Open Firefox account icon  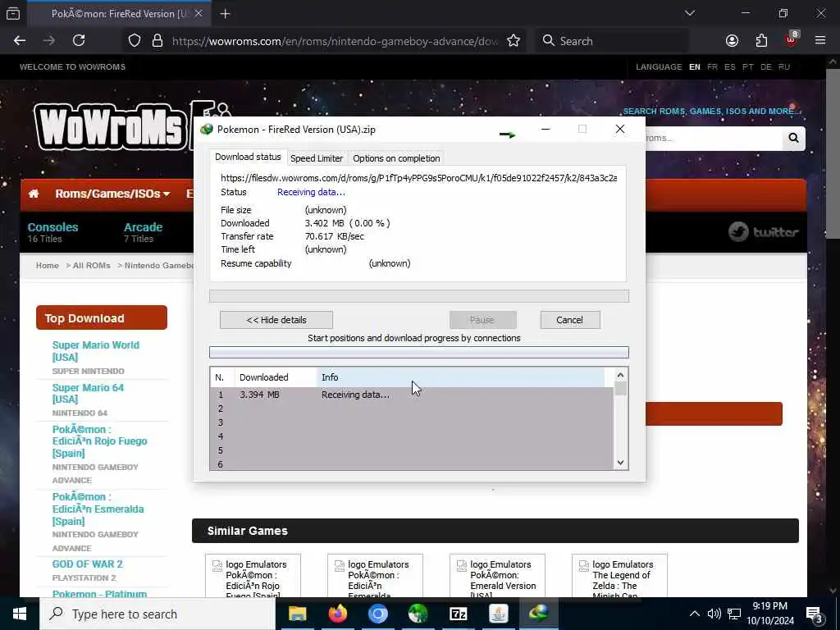732,41
